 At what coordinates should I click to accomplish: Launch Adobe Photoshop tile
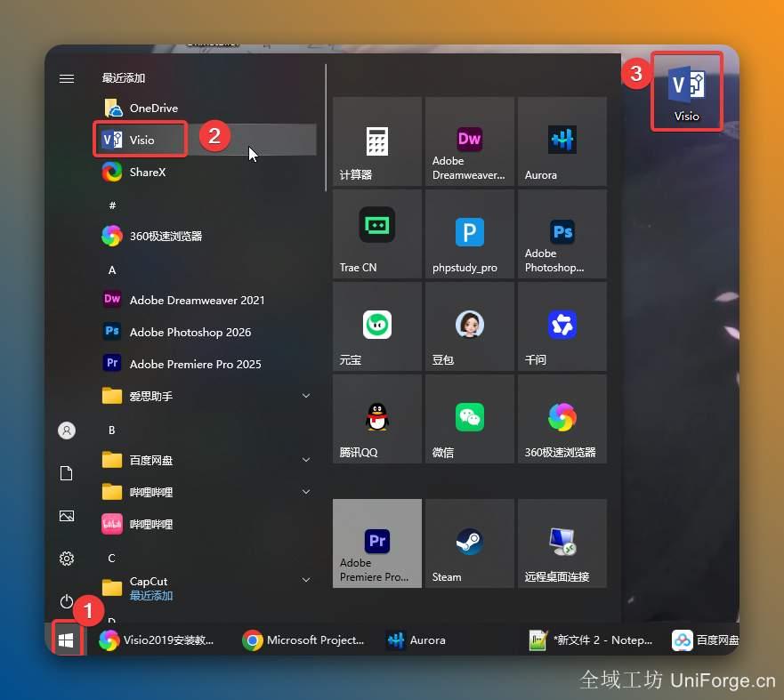(x=562, y=234)
